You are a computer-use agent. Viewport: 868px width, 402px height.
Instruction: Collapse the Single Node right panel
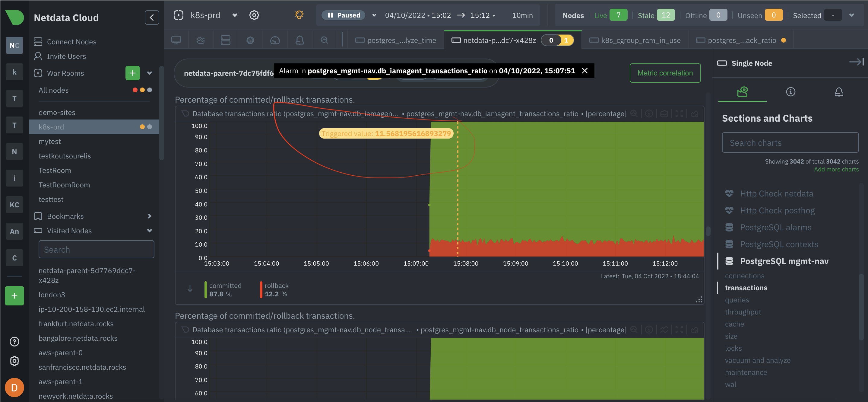(857, 62)
